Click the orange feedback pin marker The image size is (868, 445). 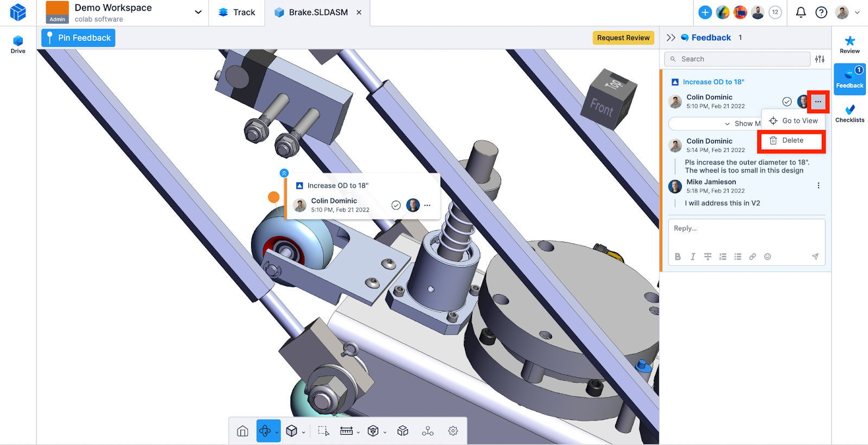click(x=273, y=197)
